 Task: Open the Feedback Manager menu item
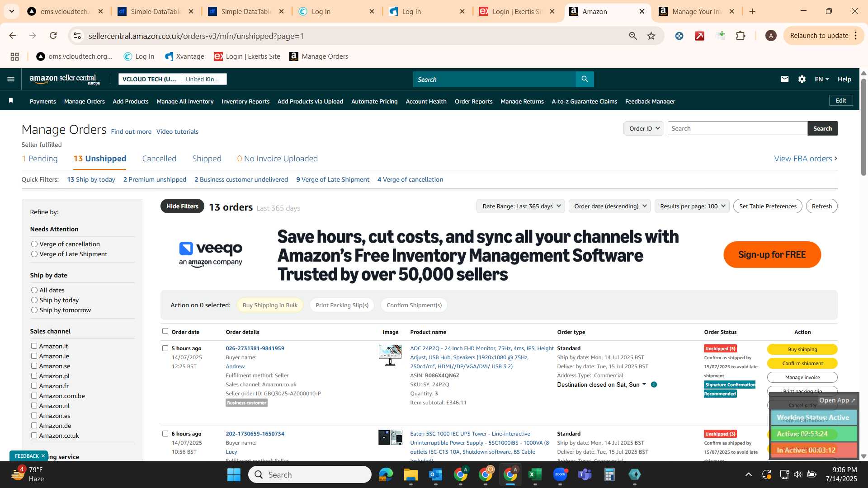650,101
